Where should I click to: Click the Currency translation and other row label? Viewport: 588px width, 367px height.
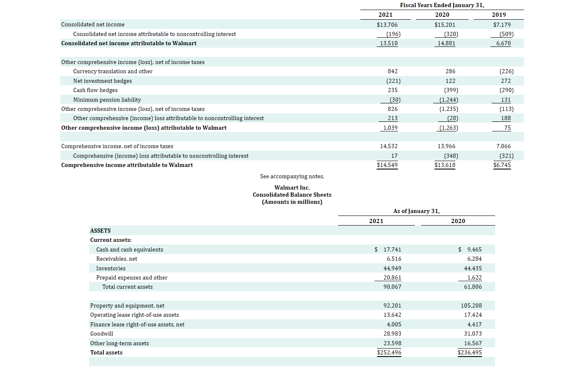[x=113, y=71]
